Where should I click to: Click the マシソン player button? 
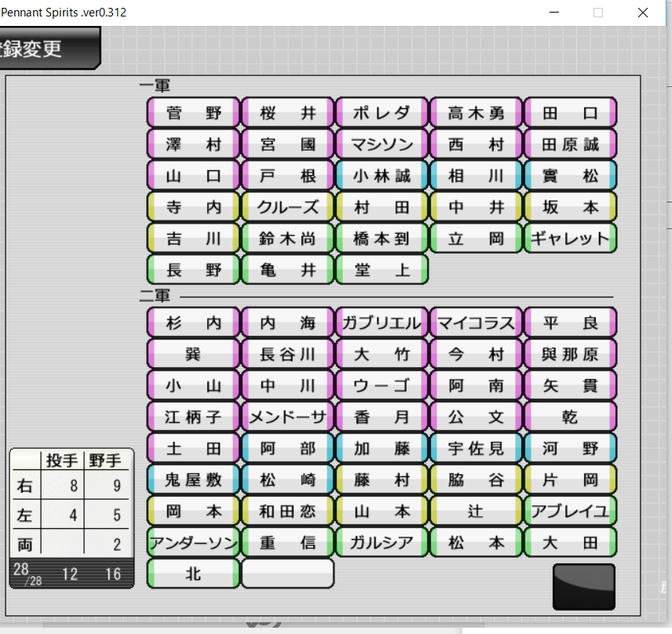382,144
